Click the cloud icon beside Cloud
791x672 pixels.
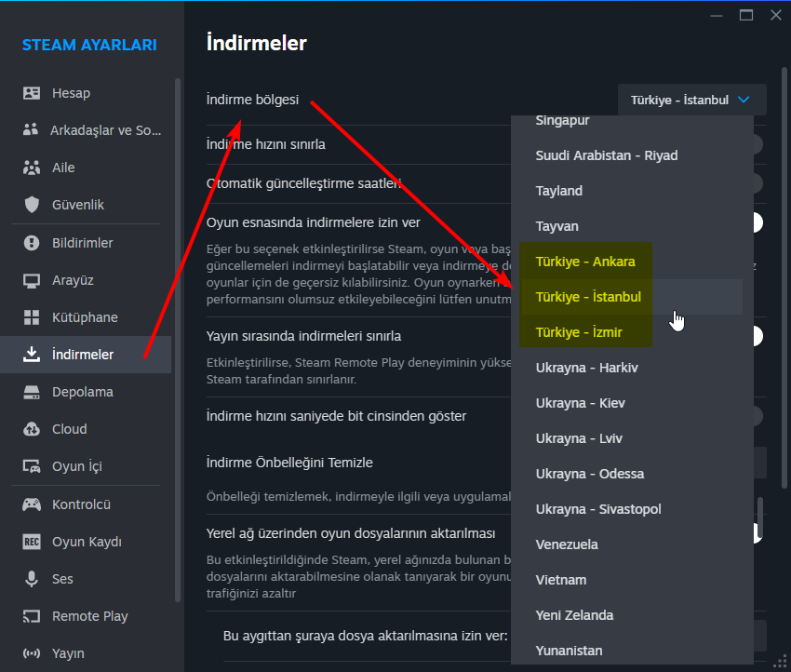pos(32,429)
